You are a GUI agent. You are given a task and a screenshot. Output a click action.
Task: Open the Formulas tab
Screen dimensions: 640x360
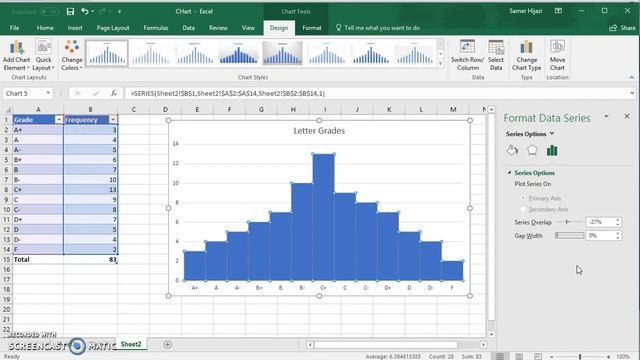point(156,28)
